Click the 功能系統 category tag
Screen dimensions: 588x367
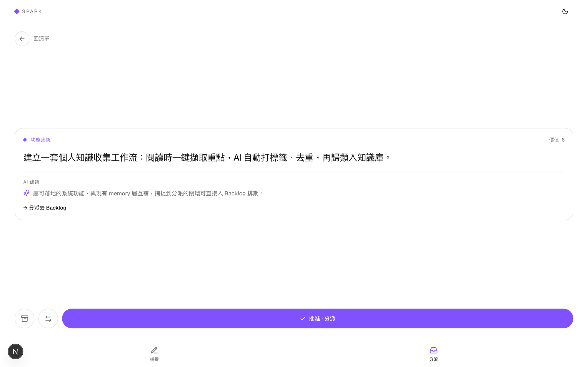41,140
